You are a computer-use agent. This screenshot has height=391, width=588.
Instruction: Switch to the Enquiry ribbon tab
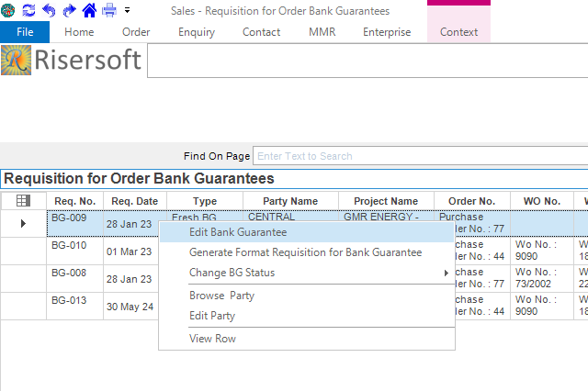(197, 32)
